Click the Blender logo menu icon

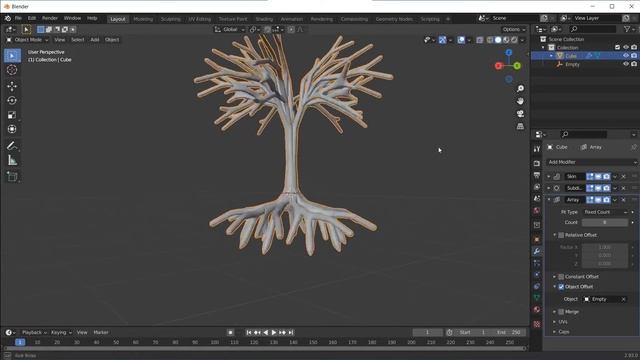pyautogui.click(x=8, y=18)
